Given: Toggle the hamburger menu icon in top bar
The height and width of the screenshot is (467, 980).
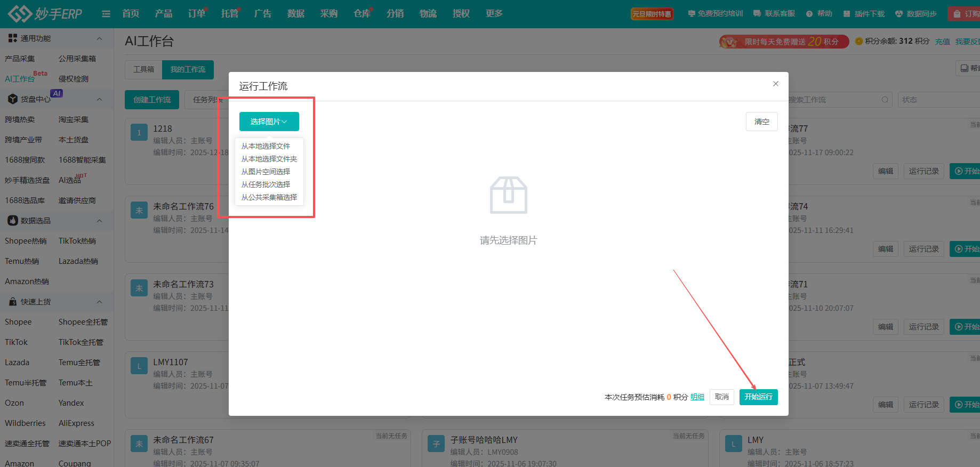Looking at the screenshot, I should 106,14.
